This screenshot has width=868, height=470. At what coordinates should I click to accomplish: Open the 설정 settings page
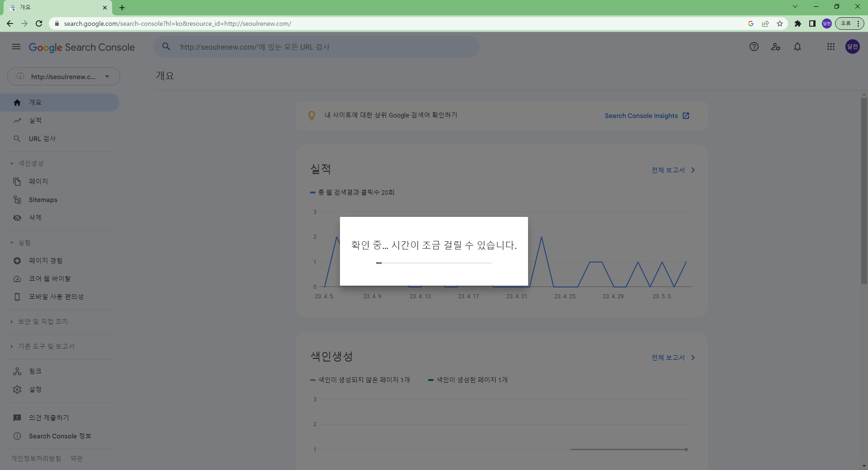click(x=35, y=390)
